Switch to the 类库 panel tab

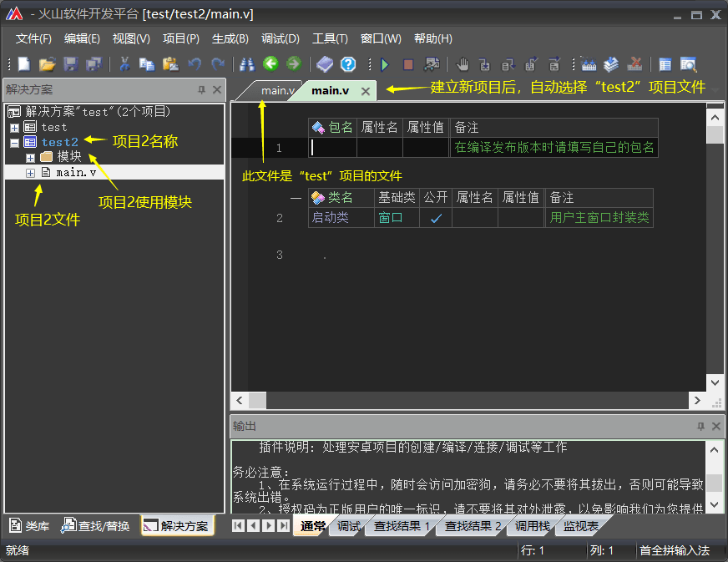coord(30,526)
